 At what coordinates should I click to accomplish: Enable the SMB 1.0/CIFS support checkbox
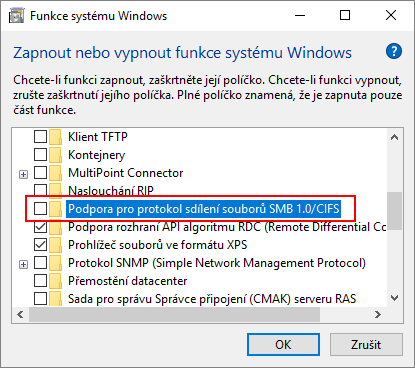(40, 209)
